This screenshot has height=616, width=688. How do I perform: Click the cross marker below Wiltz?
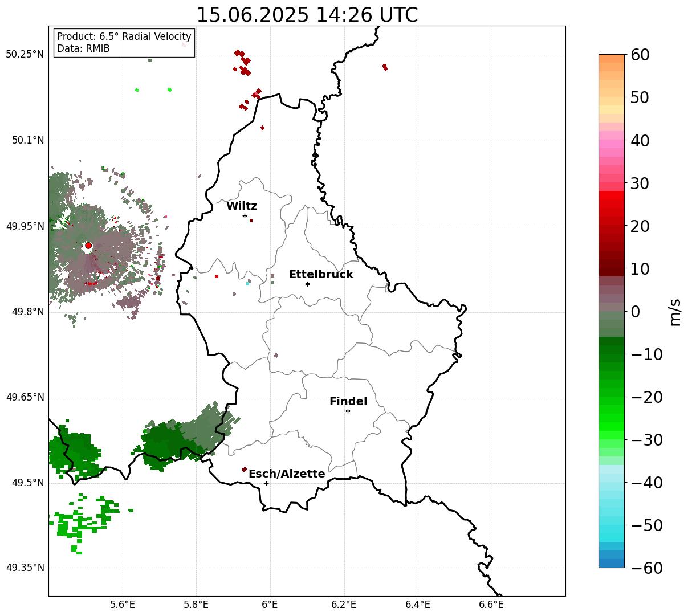245,215
